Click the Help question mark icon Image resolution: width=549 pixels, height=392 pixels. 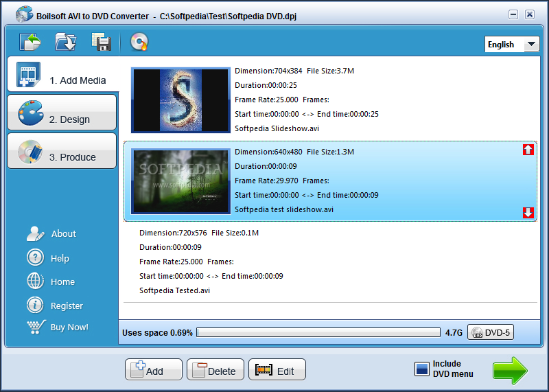pos(35,257)
